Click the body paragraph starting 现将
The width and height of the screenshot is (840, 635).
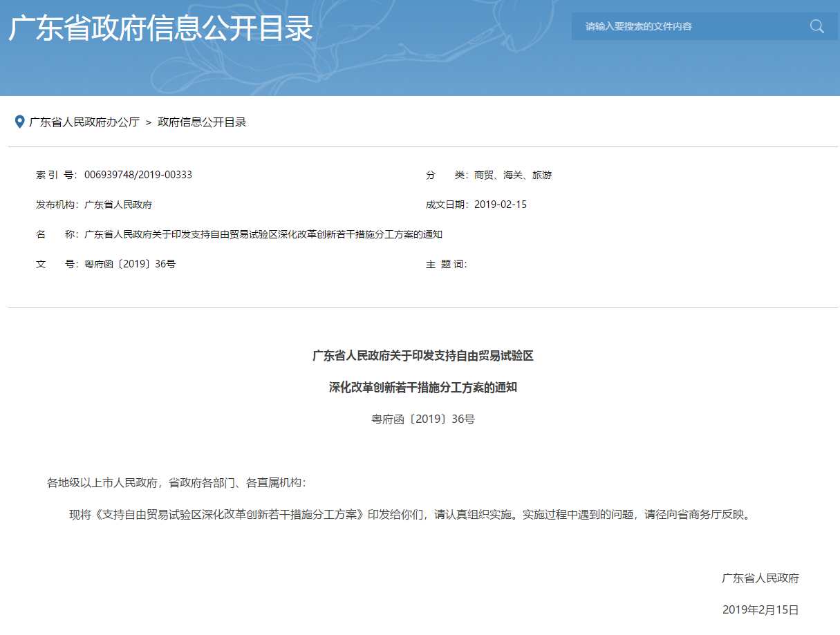pyautogui.click(x=409, y=514)
